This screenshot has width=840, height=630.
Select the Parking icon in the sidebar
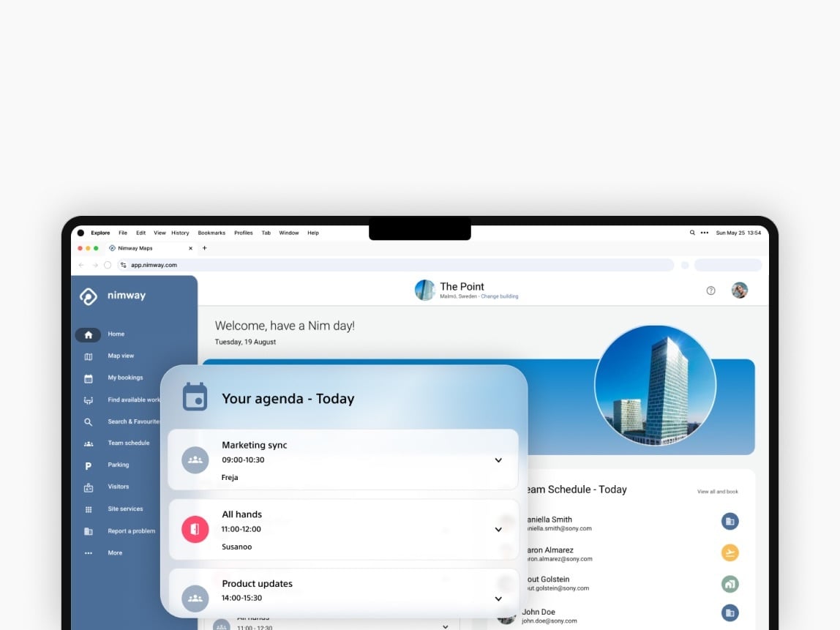click(x=89, y=465)
